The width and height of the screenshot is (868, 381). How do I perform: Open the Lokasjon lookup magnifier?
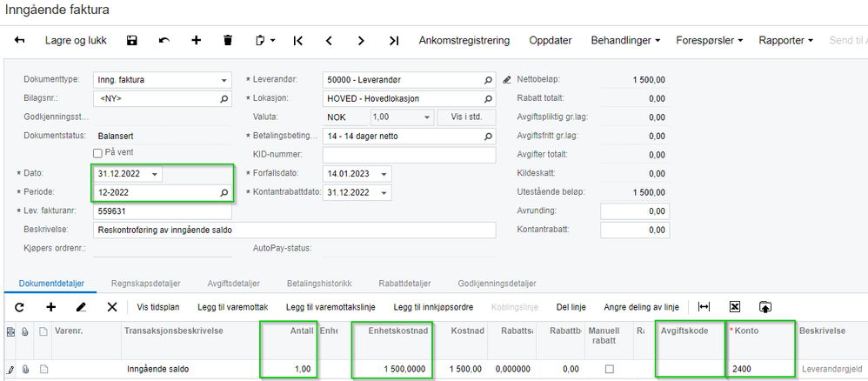(x=488, y=99)
